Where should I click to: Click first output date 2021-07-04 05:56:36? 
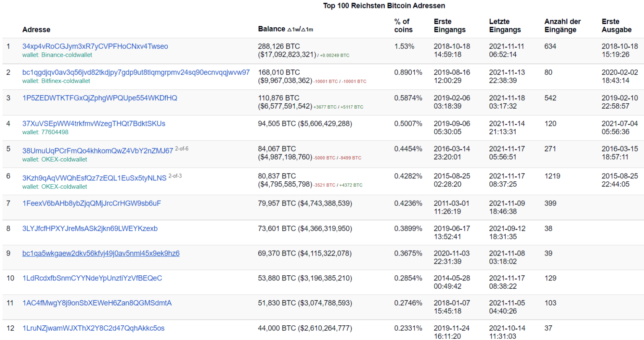click(620, 128)
